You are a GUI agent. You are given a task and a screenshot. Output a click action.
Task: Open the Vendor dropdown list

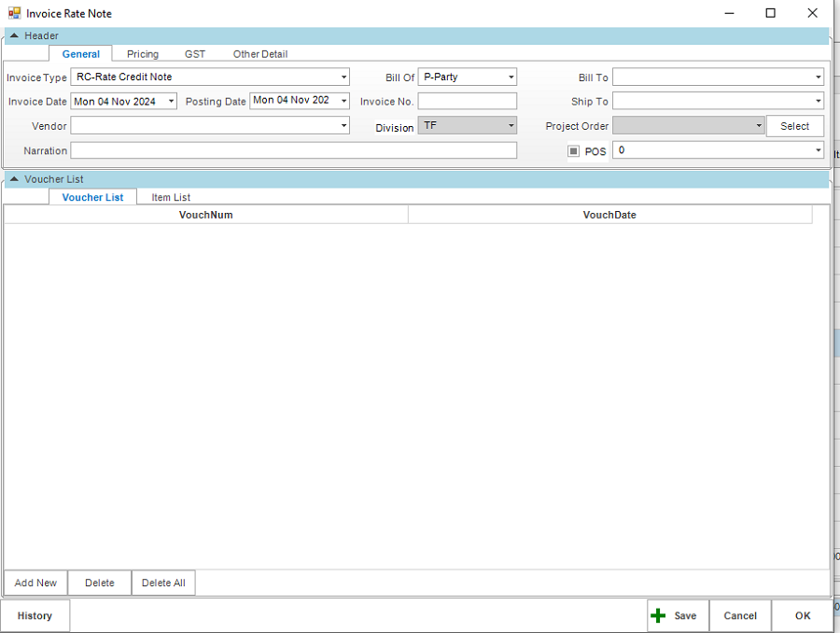[x=343, y=126]
